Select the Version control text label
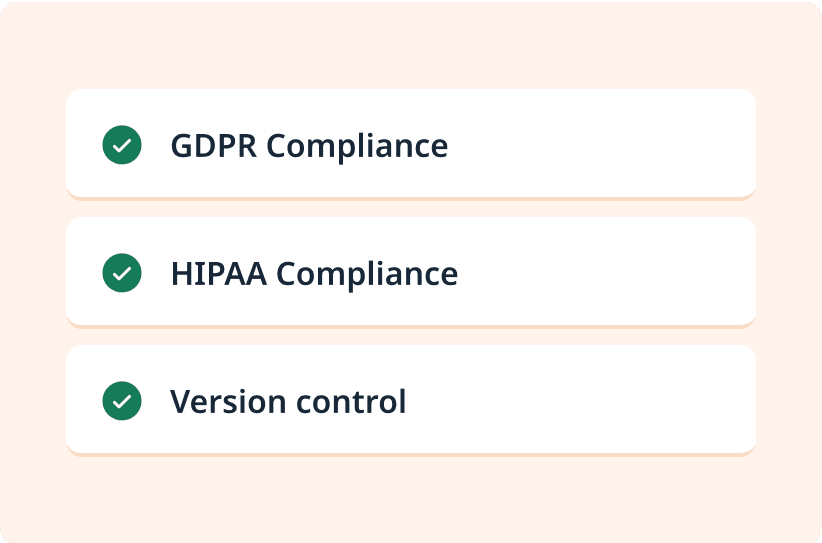Image resolution: width=822 pixels, height=543 pixels. [288, 401]
